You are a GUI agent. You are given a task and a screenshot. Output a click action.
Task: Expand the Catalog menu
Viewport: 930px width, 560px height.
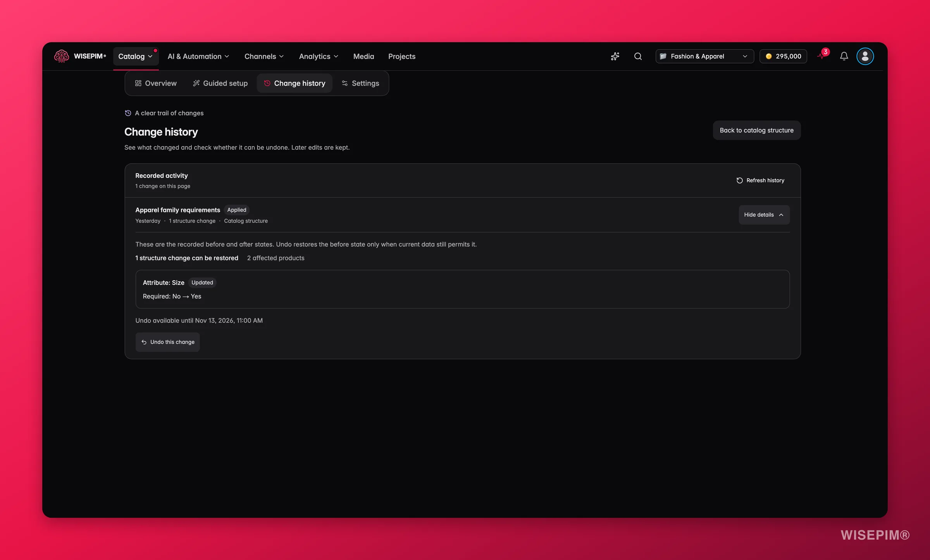click(x=136, y=56)
